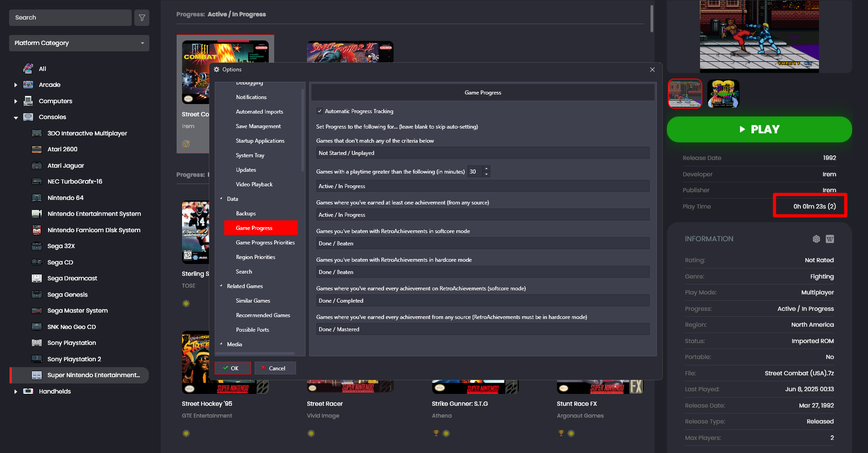The width and height of the screenshot is (868, 453).
Task: Collapse the Related Games section in Options
Action: coord(221,286)
